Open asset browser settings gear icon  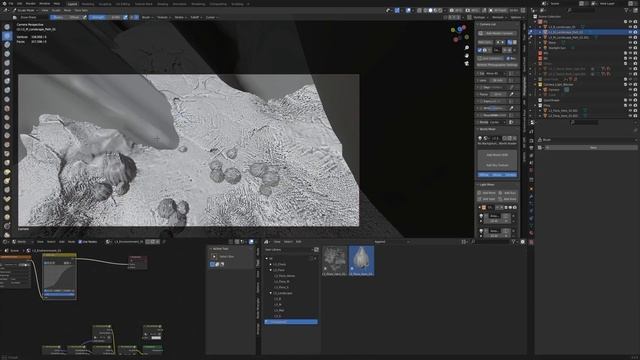pos(522,242)
